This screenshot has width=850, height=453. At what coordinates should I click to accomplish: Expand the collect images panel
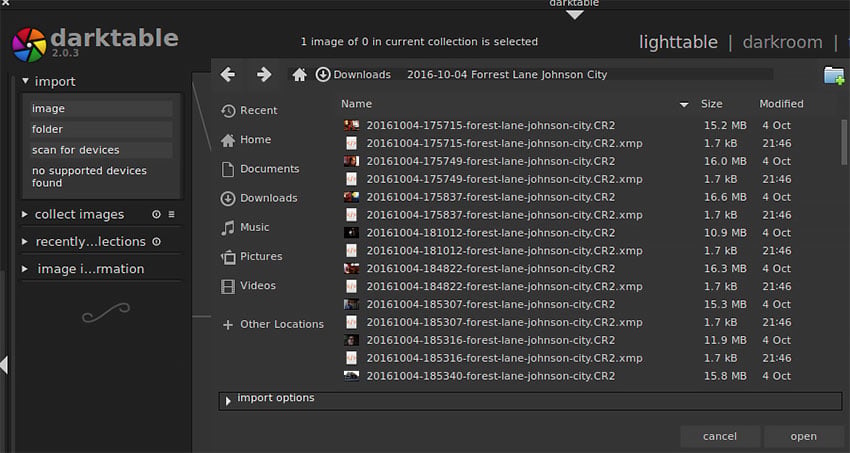tap(24, 215)
